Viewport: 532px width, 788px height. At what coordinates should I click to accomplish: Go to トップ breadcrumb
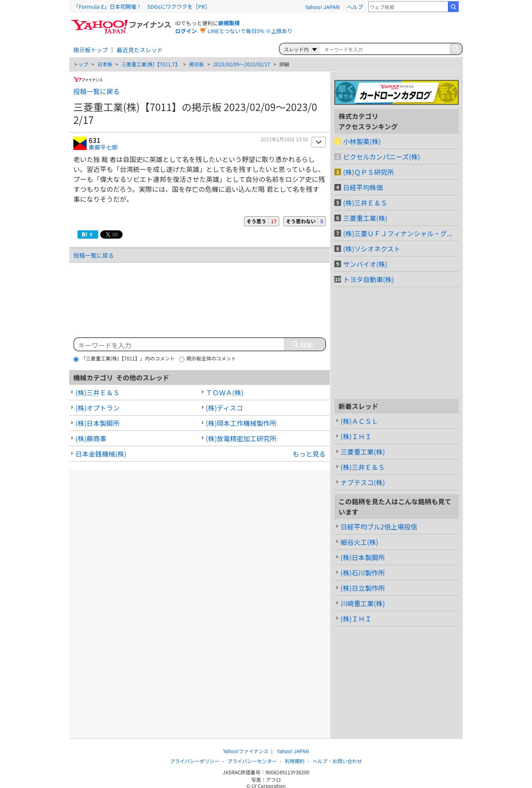pos(81,64)
